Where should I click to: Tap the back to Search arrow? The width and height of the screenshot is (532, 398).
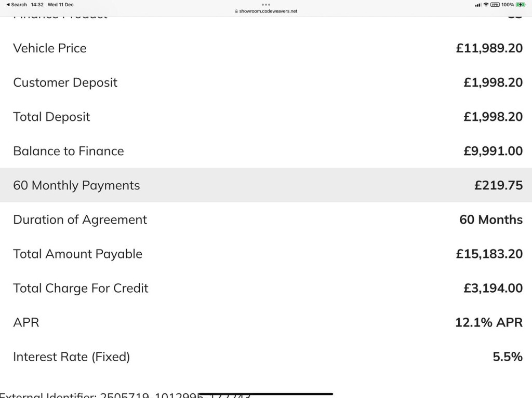click(8, 5)
